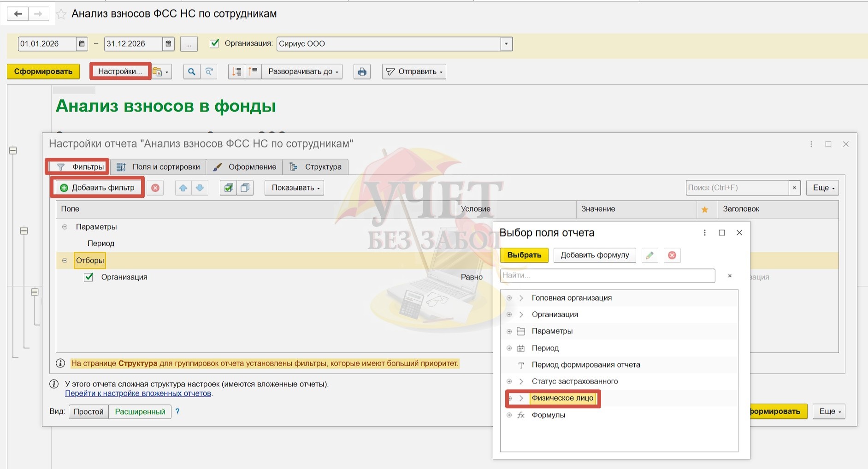Open report Настройки... button

pyautogui.click(x=120, y=71)
